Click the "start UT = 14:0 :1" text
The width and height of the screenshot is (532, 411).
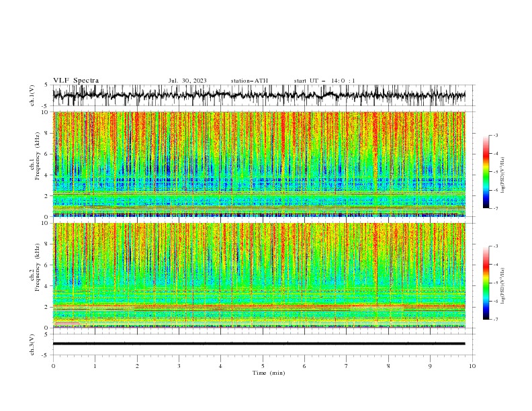pyautogui.click(x=324, y=81)
